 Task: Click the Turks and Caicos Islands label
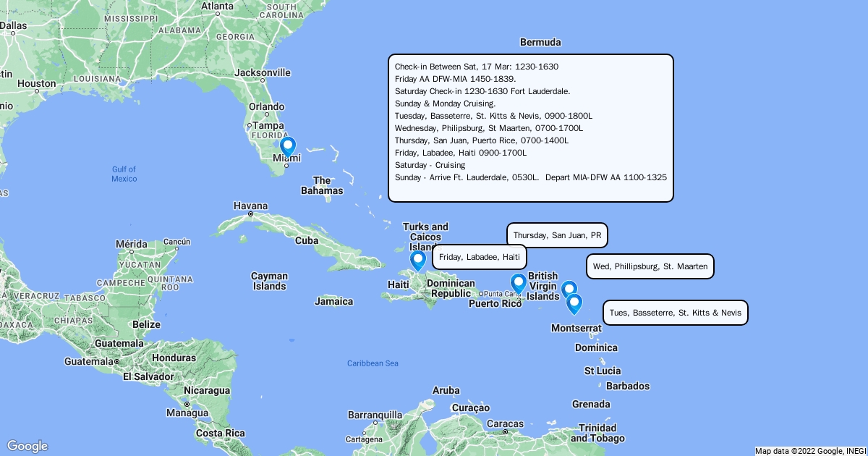pyautogui.click(x=425, y=237)
